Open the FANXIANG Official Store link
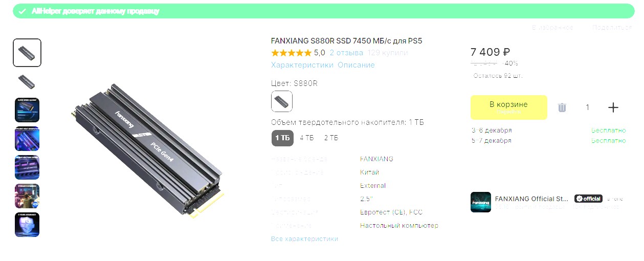Viewport: 644px width, 261px height. point(532,199)
